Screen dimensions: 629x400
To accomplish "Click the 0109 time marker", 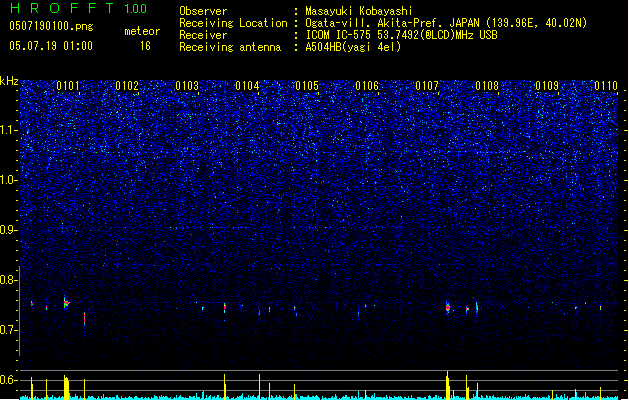I will (x=547, y=86).
